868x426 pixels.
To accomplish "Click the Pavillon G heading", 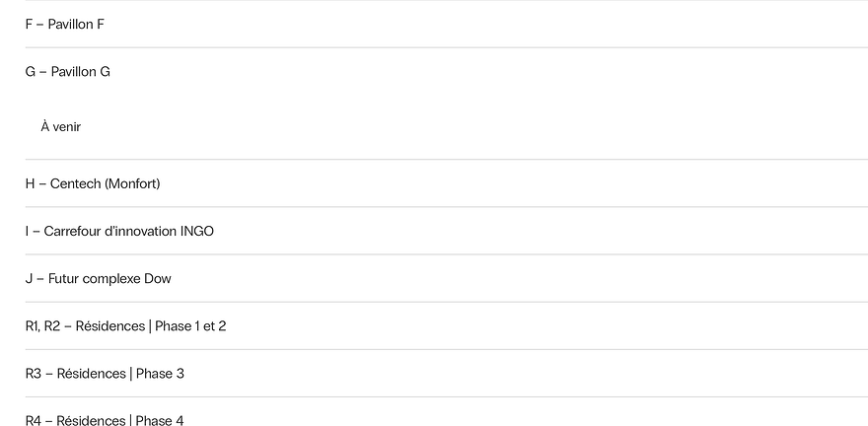I will coord(80,71).
